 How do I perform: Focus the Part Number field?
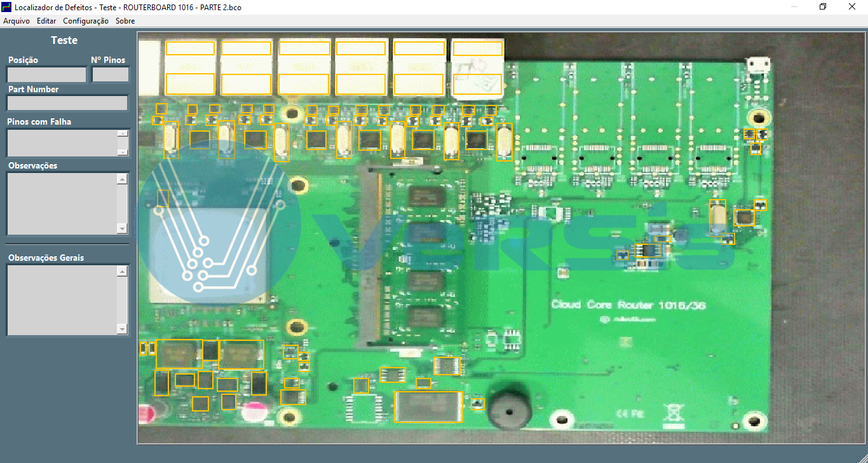[x=67, y=103]
